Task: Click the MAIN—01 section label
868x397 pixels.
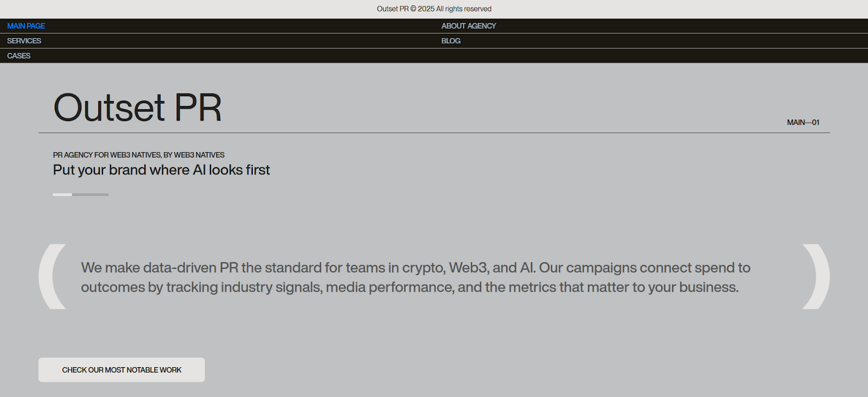Action: coord(803,122)
